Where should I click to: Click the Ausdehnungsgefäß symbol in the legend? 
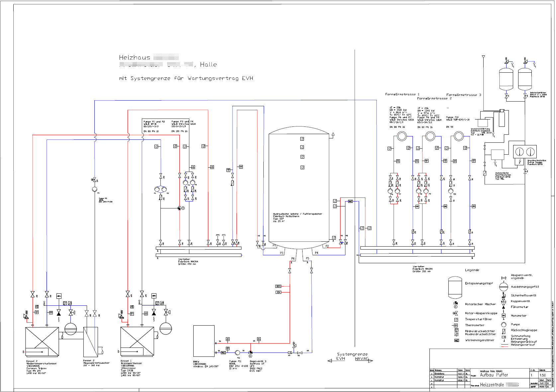pyautogui.click(x=504, y=287)
